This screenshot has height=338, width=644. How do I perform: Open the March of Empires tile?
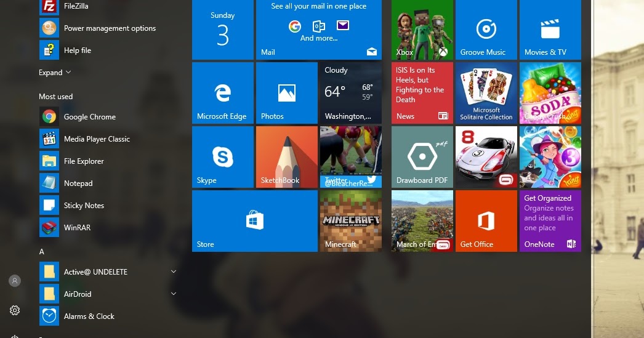point(422,221)
